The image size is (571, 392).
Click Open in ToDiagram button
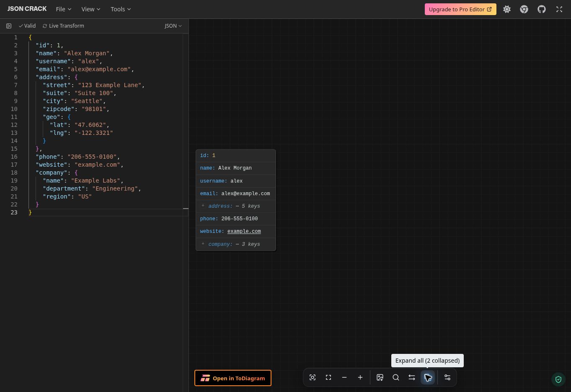coord(233,378)
